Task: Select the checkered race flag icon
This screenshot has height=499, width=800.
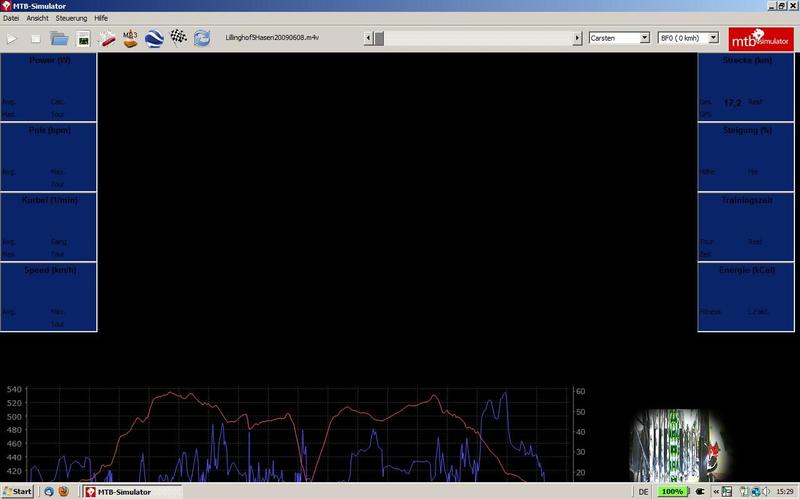Action: (x=178, y=37)
